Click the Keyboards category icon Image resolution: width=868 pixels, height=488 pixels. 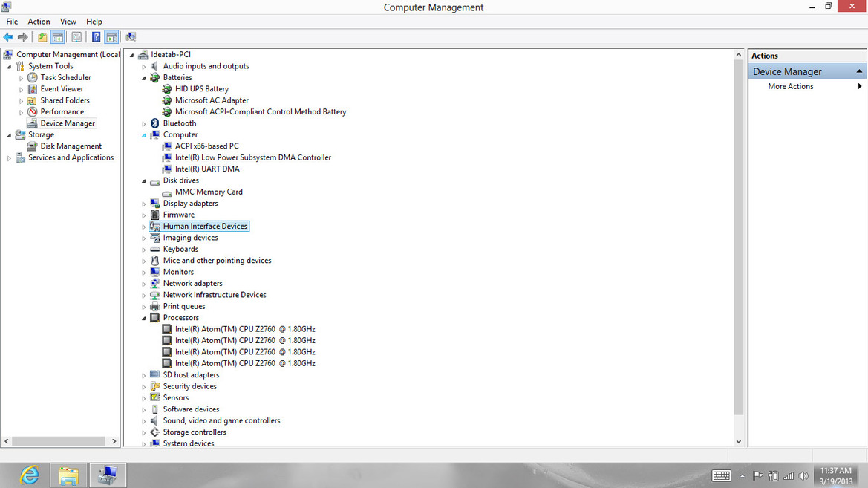click(155, 250)
